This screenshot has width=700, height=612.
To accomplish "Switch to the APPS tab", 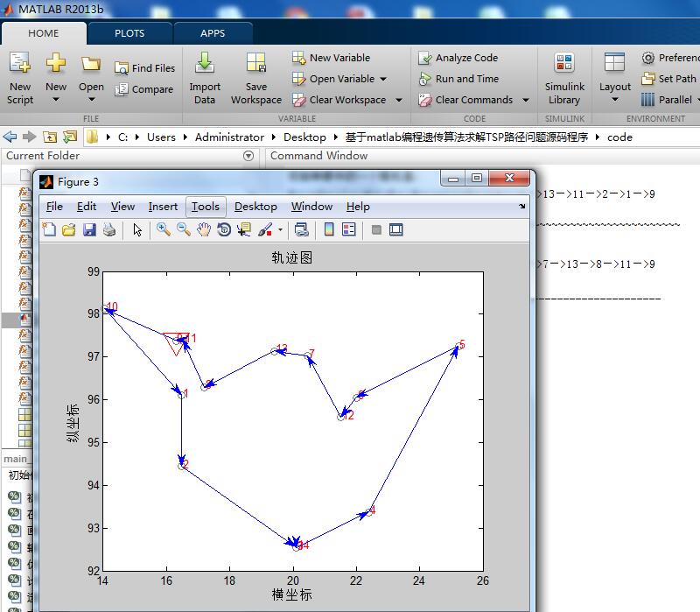I will 213,33.
